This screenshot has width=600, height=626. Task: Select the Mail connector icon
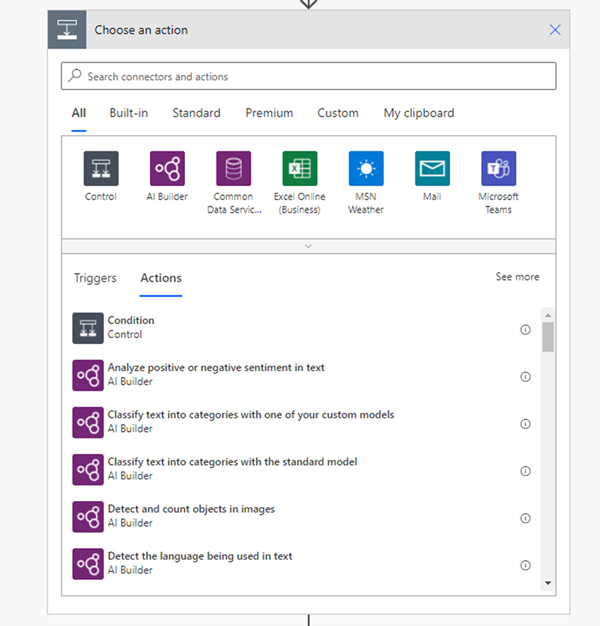pyautogui.click(x=432, y=168)
